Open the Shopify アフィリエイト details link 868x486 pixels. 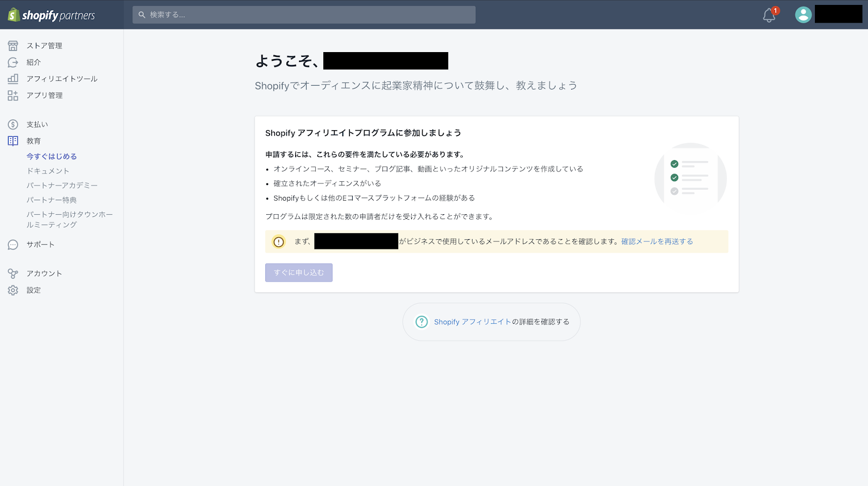(x=473, y=322)
